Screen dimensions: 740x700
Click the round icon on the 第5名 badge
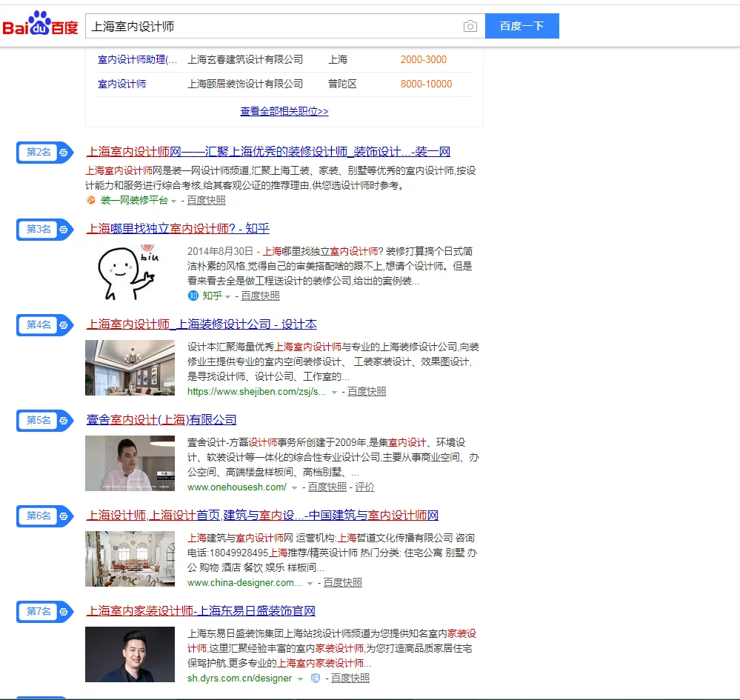click(64, 421)
